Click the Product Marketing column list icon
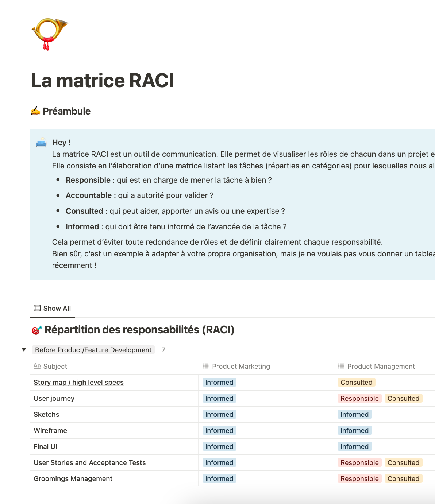Screen dimensions: 435x504 [x=206, y=366]
